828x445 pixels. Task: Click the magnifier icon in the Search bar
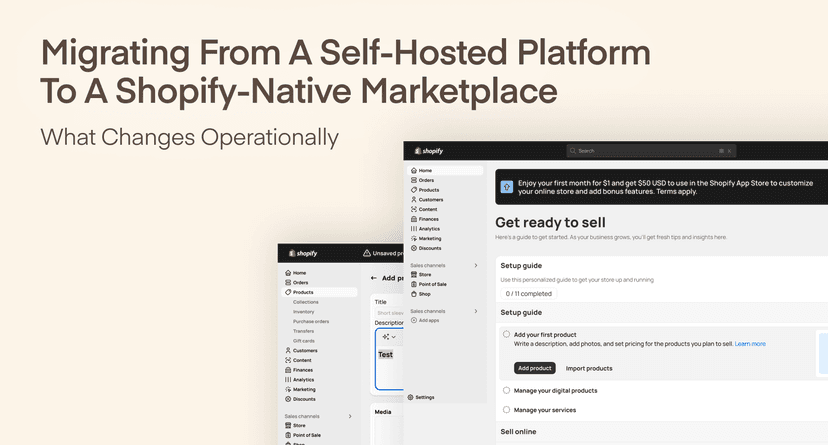click(572, 151)
